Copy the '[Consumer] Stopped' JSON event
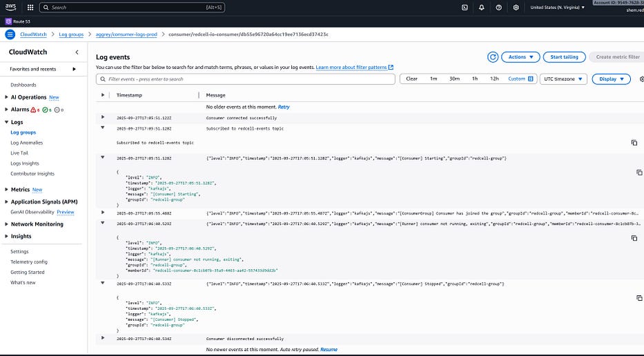Screen dimensions: 644x356 pyautogui.click(x=639, y=298)
